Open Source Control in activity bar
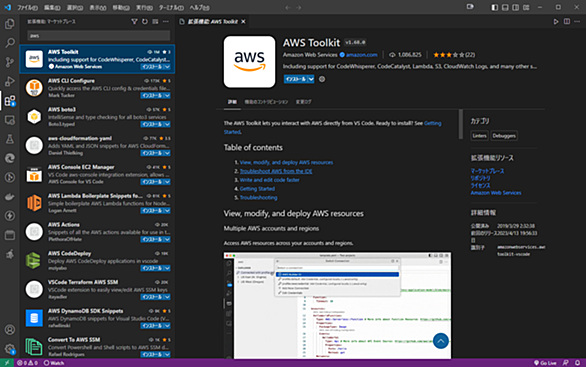The height and width of the screenshot is (367, 586). (x=10, y=62)
